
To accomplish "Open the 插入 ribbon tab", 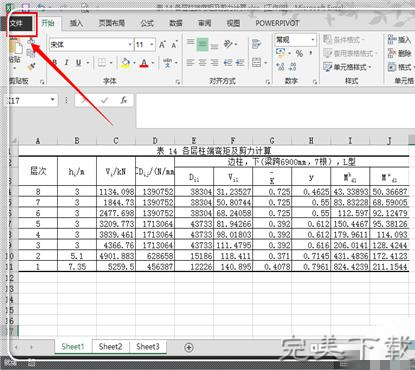I will tap(76, 23).
